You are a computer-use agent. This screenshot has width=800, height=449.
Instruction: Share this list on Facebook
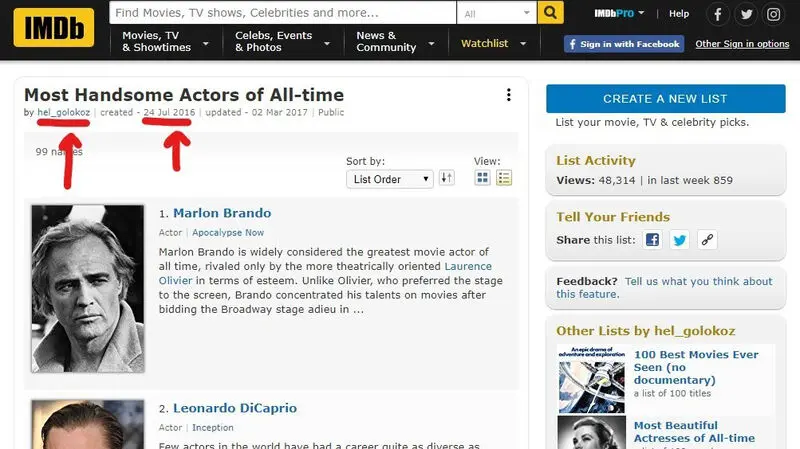click(652, 240)
